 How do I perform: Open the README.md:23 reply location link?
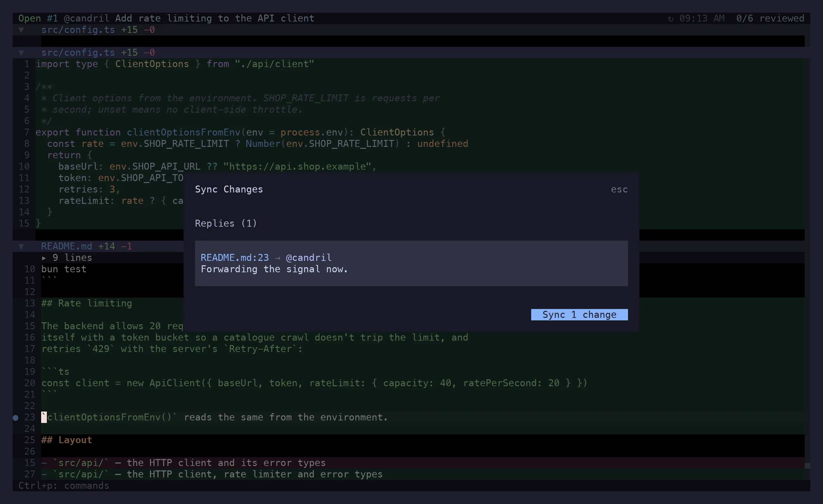(235, 258)
